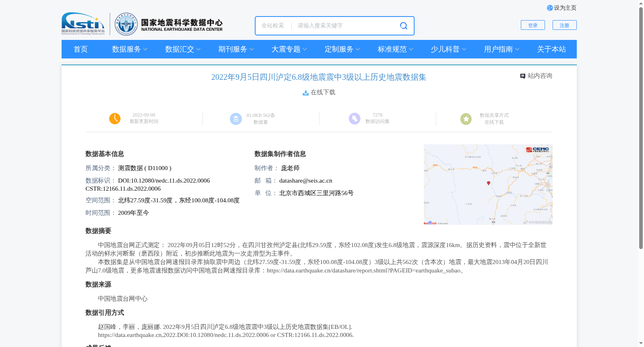Viewport: 644px width, 347px height.
Task: Click the purple data visits icon
Action: (x=355, y=118)
